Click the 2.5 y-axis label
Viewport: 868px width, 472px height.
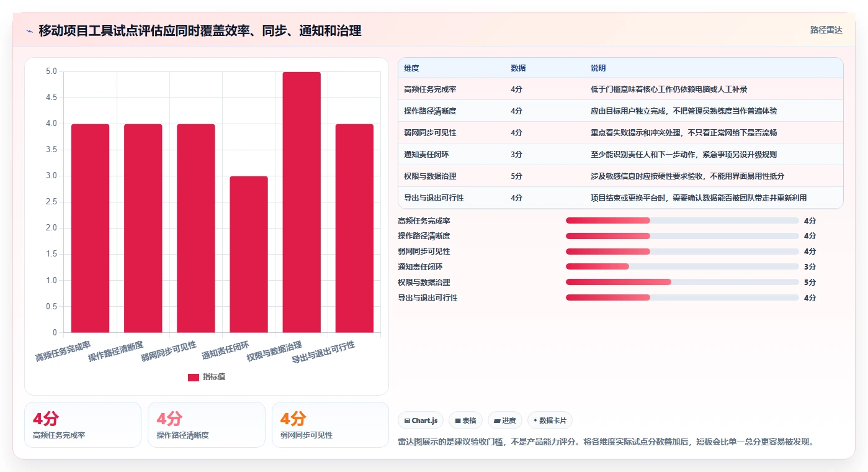click(51, 202)
